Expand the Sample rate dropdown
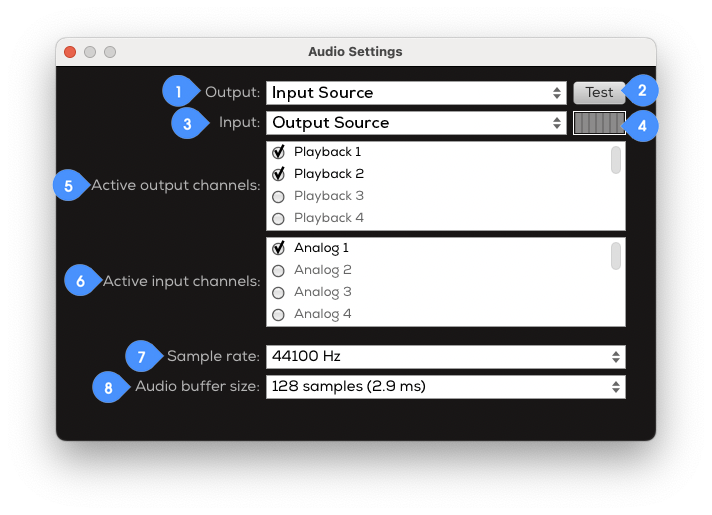Viewport: 712px width, 515px height. pyautogui.click(x=445, y=356)
